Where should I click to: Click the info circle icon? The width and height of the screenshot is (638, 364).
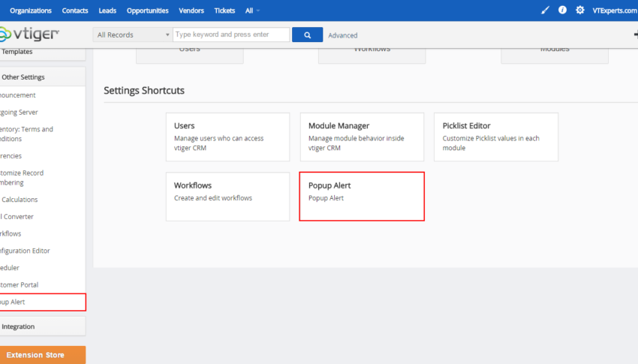coord(562,11)
